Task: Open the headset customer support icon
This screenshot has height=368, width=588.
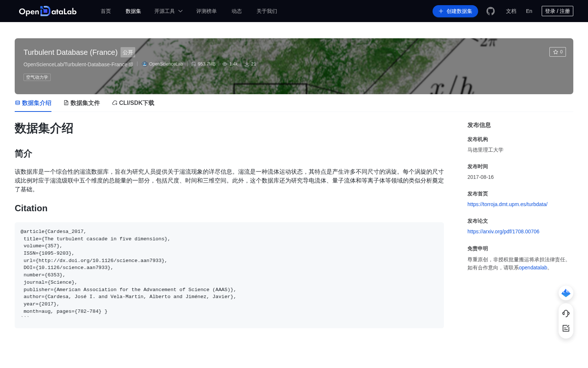Action: tap(566, 314)
